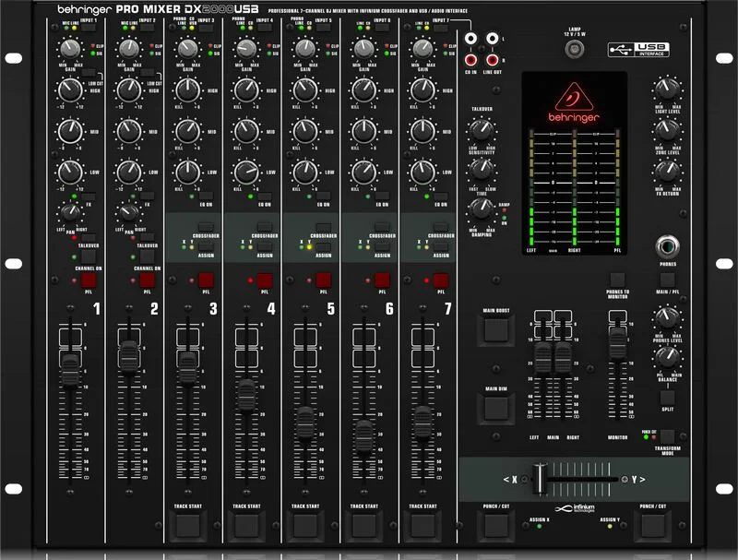Toggle the SPLIT button
Viewport: 738px width, 560px height.
(667, 397)
